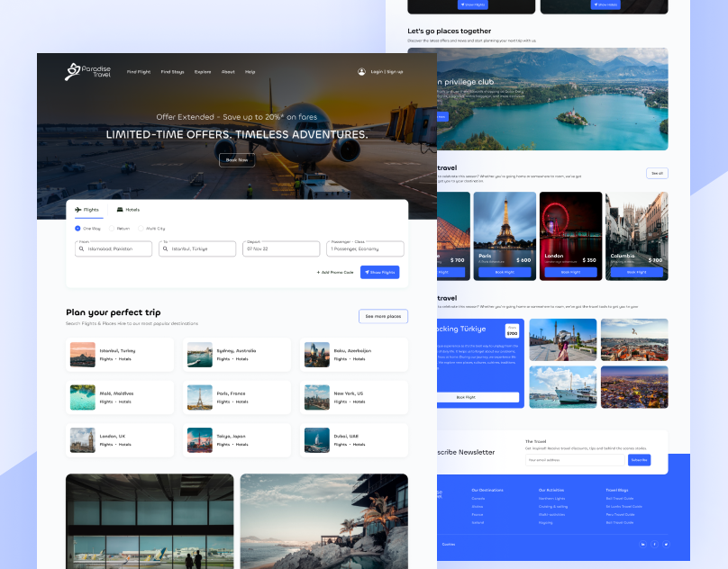728x569 pixels.
Task: Open the New York, US destination thumbnail
Action: [x=316, y=397]
